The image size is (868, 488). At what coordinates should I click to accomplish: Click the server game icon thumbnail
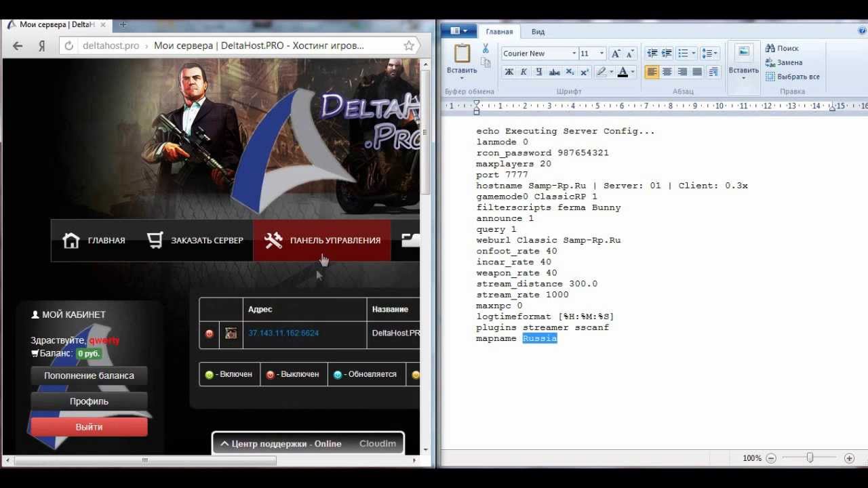(x=231, y=333)
